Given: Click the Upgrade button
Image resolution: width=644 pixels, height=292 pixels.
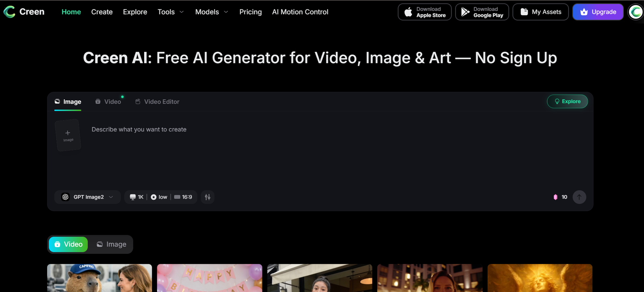Looking at the screenshot, I should (x=598, y=12).
